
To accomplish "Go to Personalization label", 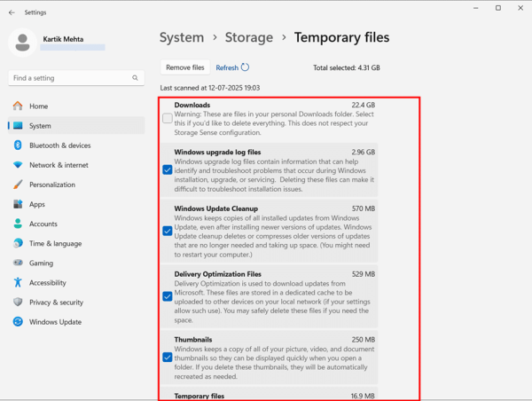I will (52, 185).
